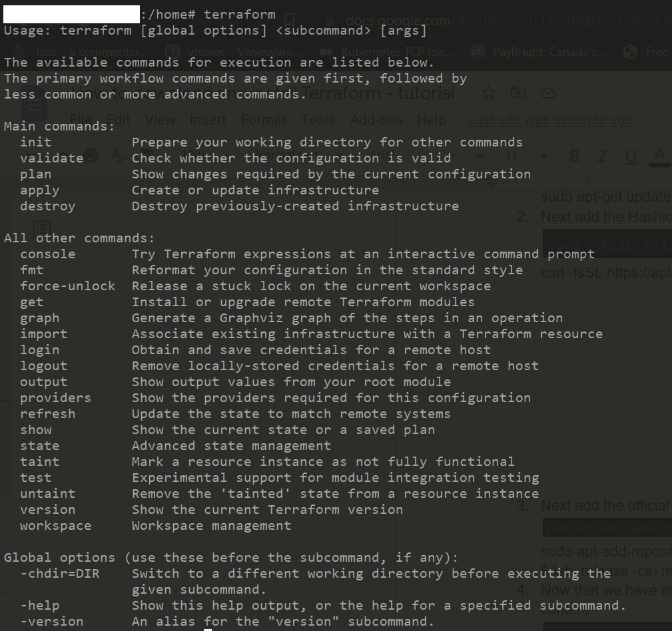
Task: Open the text color picker icon
Action: [x=659, y=156]
